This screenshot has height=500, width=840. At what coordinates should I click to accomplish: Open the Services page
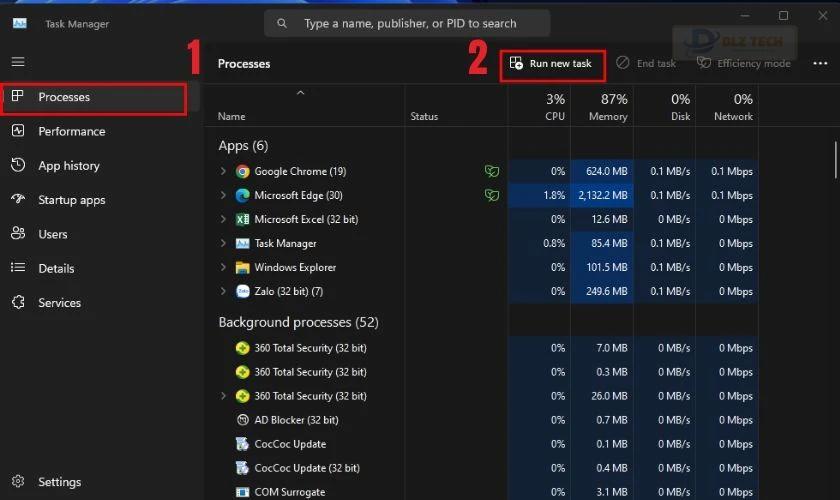(59, 303)
